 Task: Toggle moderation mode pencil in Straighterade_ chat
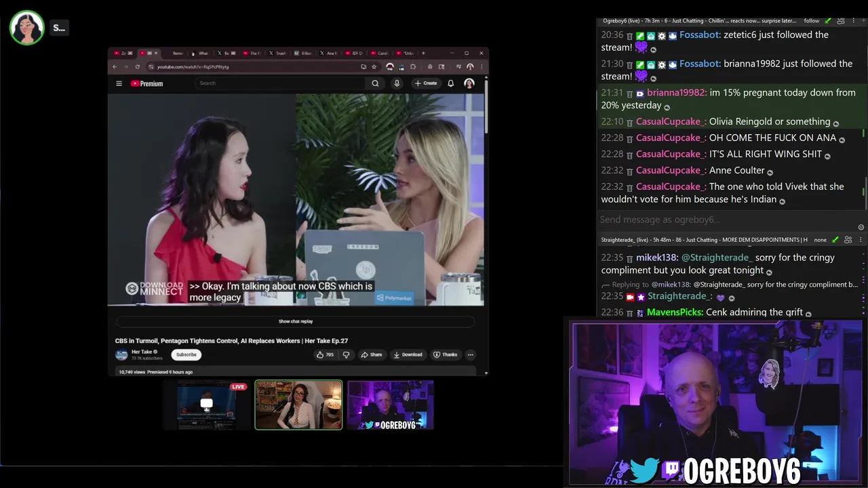(x=835, y=240)
